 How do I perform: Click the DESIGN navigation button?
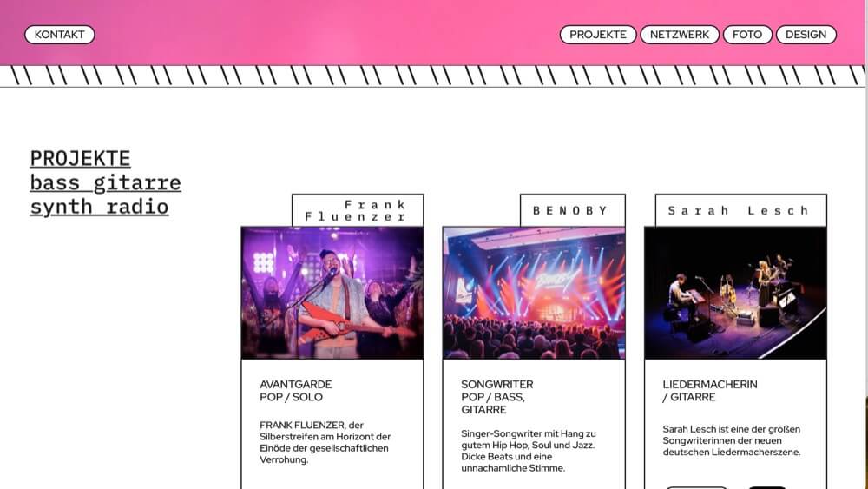click(x=806, y=35)
